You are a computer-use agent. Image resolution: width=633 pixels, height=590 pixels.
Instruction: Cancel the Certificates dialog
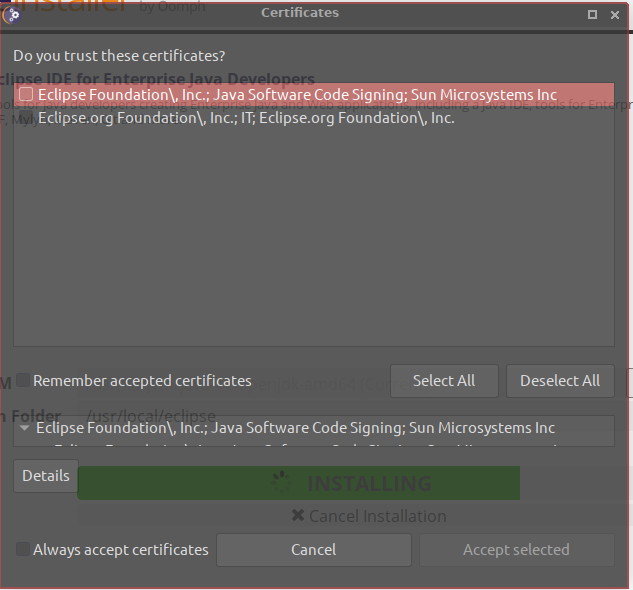click(314, 550)
